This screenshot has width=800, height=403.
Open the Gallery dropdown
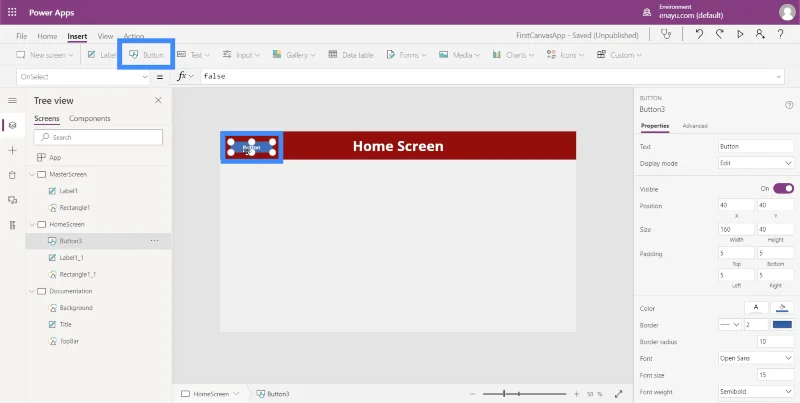(x=293, y=55)
